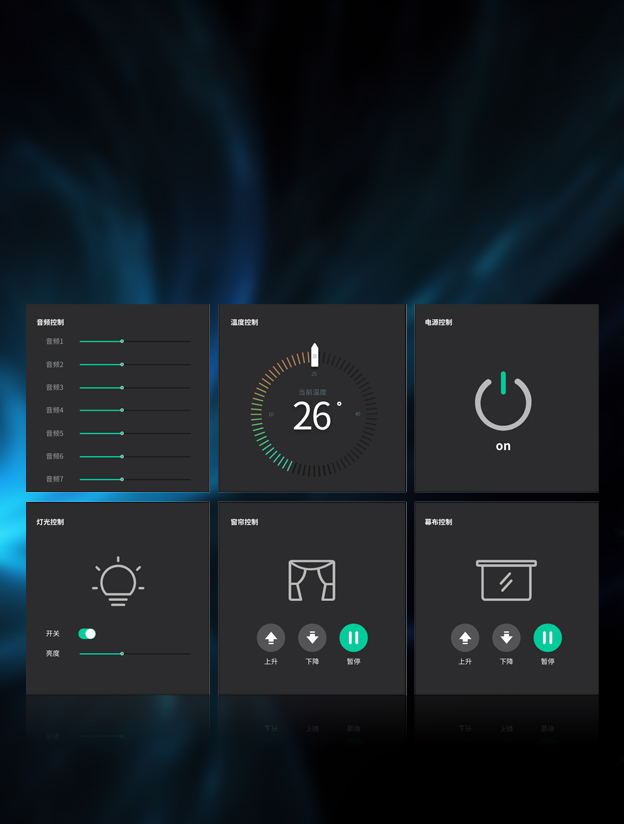Raise the projection screen using 上升

click(465, 638)
